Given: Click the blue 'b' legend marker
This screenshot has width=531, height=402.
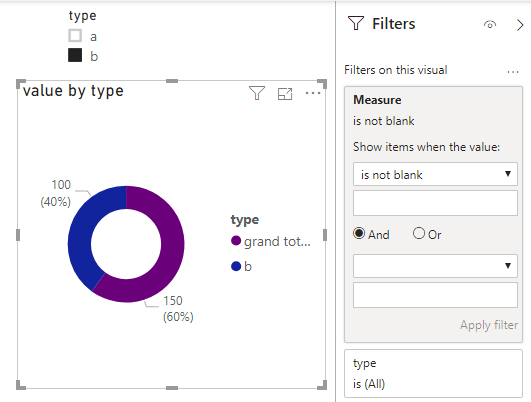Looking at the screenshot, I should coord(236,266).
